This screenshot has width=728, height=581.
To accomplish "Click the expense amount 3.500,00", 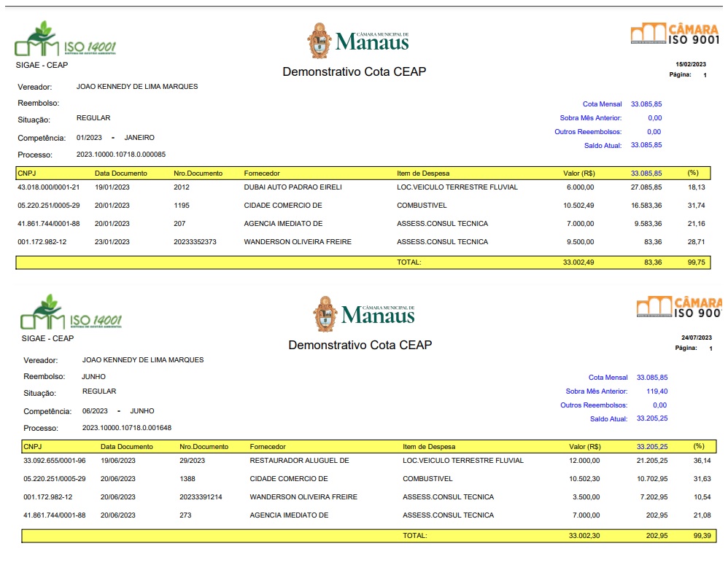I will (x=586, y=497).
